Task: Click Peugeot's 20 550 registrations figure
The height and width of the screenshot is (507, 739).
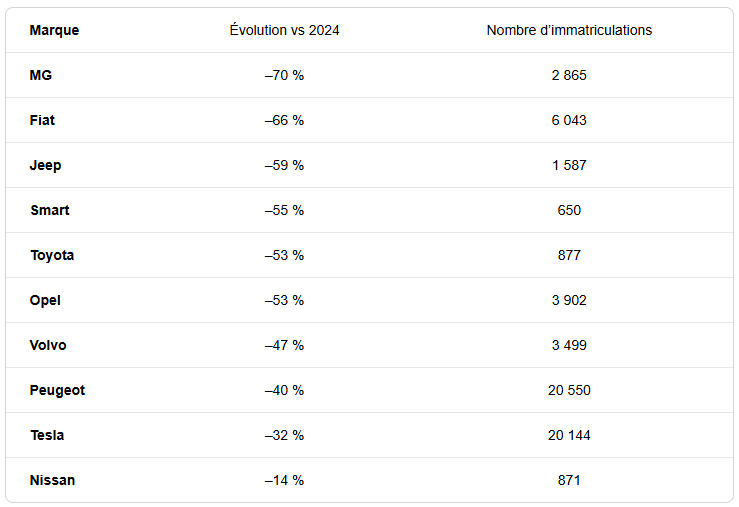Action: coord(569,390)
